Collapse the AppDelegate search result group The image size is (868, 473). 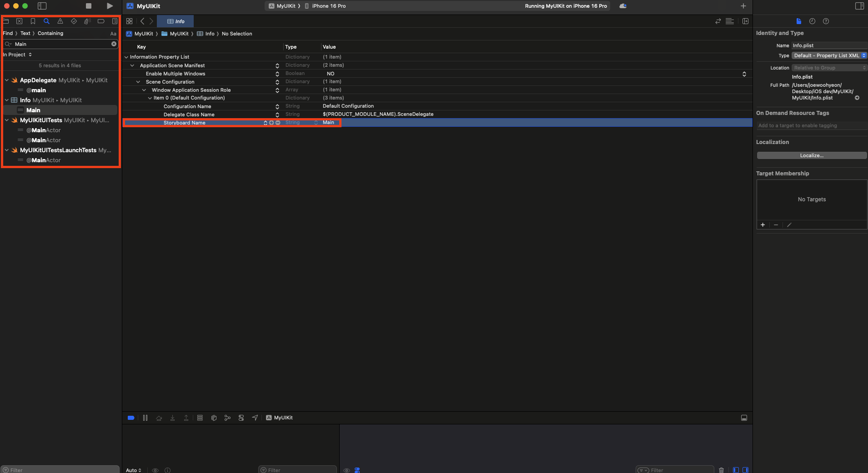point(7,80)
